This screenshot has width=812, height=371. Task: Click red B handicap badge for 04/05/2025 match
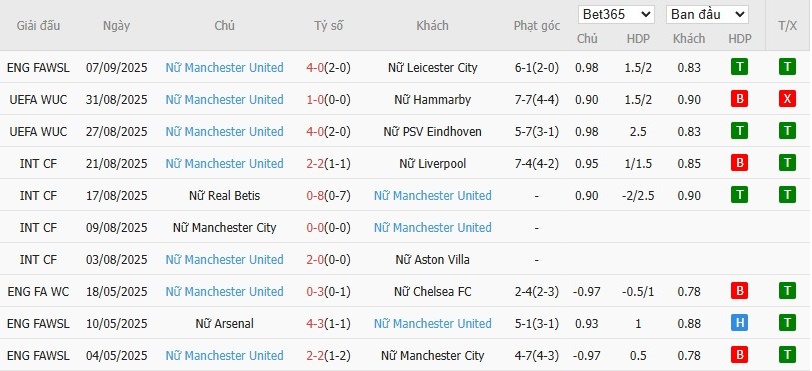click(x=739, y=355)
